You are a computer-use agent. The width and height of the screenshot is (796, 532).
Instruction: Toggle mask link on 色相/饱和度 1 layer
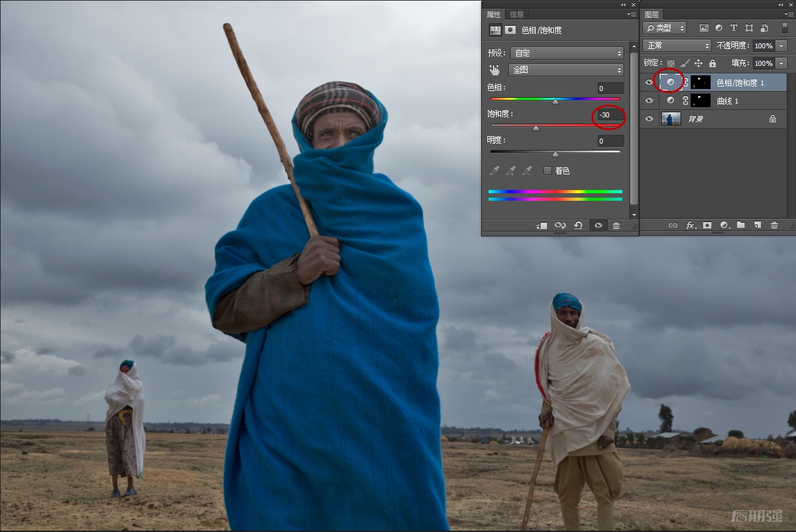685,82
